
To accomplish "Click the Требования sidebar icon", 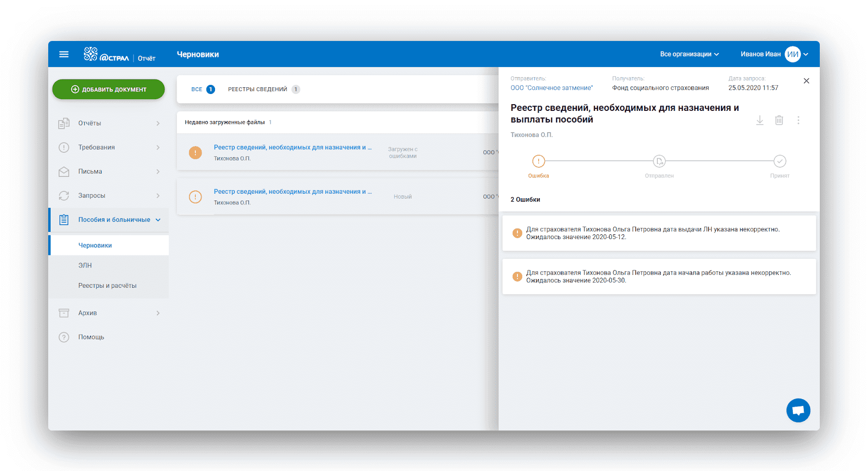I will click(64, 148).
